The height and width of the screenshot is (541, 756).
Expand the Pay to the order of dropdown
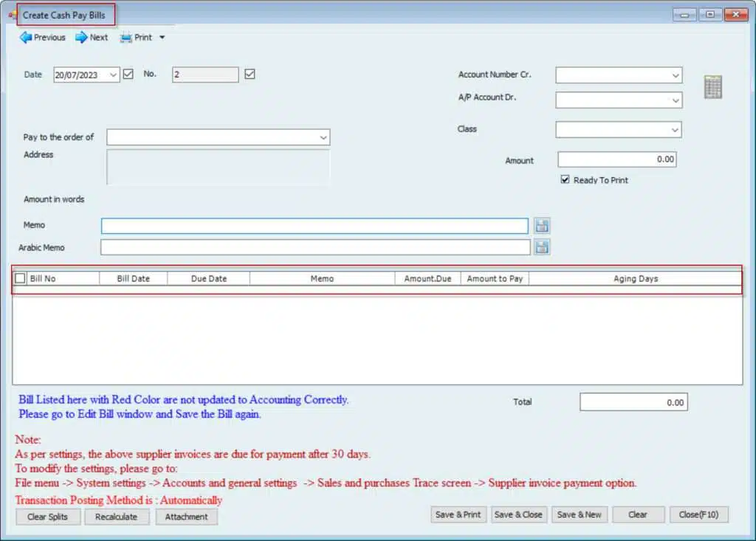(323, 137)
